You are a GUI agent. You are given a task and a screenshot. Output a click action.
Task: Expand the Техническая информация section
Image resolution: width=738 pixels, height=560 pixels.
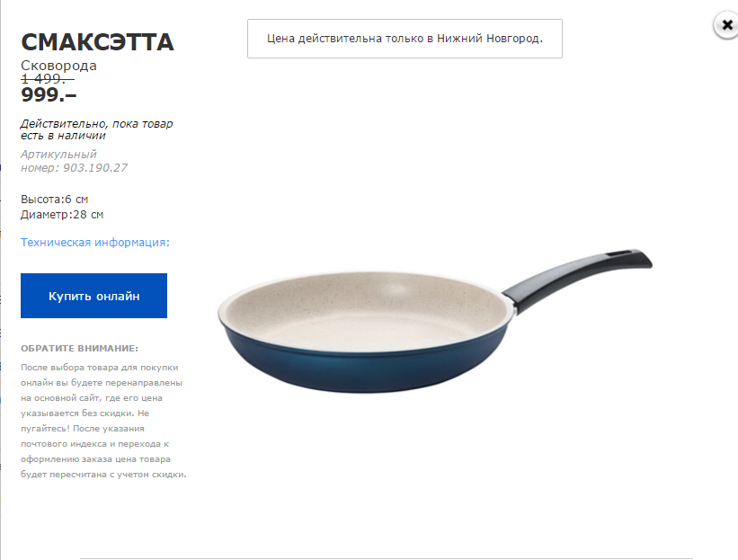[x=95, y=243]
